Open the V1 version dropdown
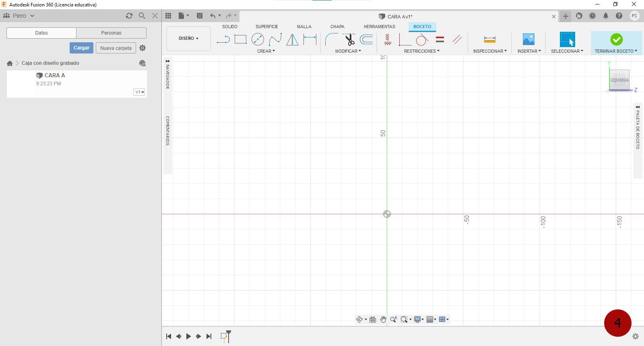Viewport: 644px width, 346px height. pyautogui.click(x=139, y=92)
